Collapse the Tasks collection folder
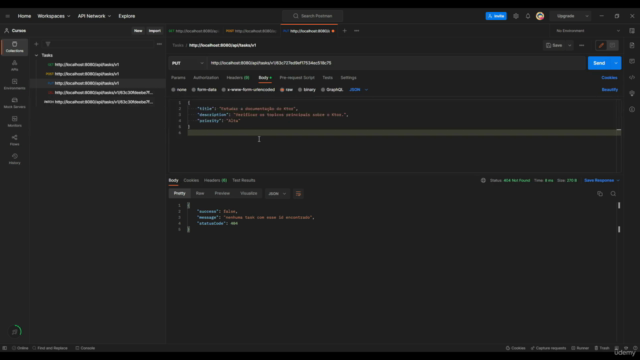 pos(36,55)
